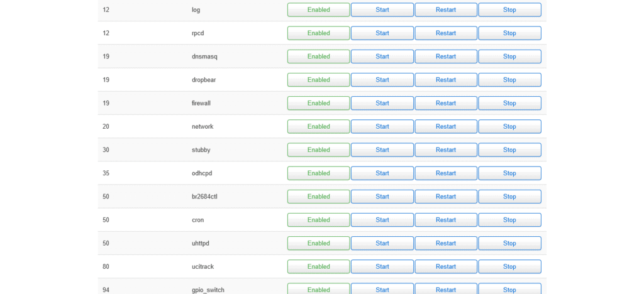
Task: Start the dropbear service
Action: (382, 80)
